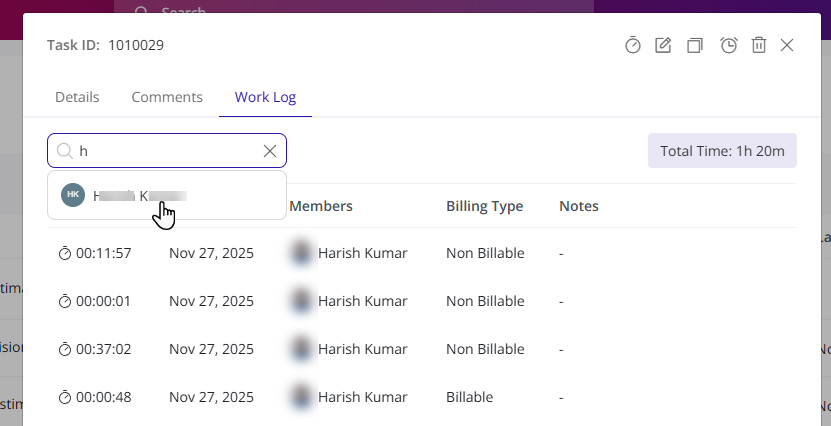The height and width of the screenshot is (426, 831).
Task: Click the Billing Type column header
Action: pos(484,206)
